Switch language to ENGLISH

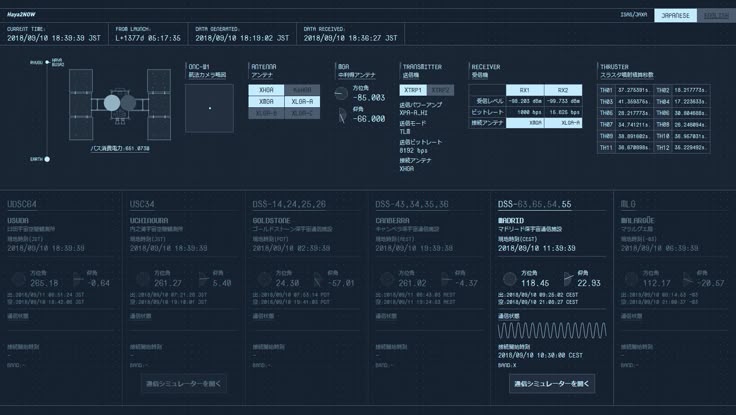[x=716, y=15]
